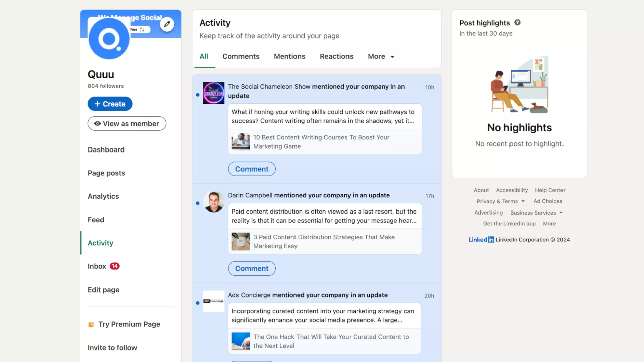The width and height of the screenshot is (644, 362).
Task: Click the Quuu circular page logo
Action: [x=109, y=39]
